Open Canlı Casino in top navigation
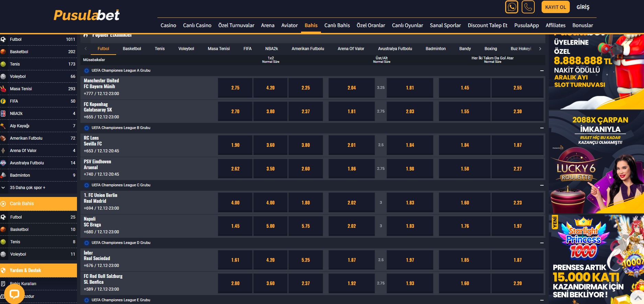Viewport: 644px width, 304px height. 197,25
